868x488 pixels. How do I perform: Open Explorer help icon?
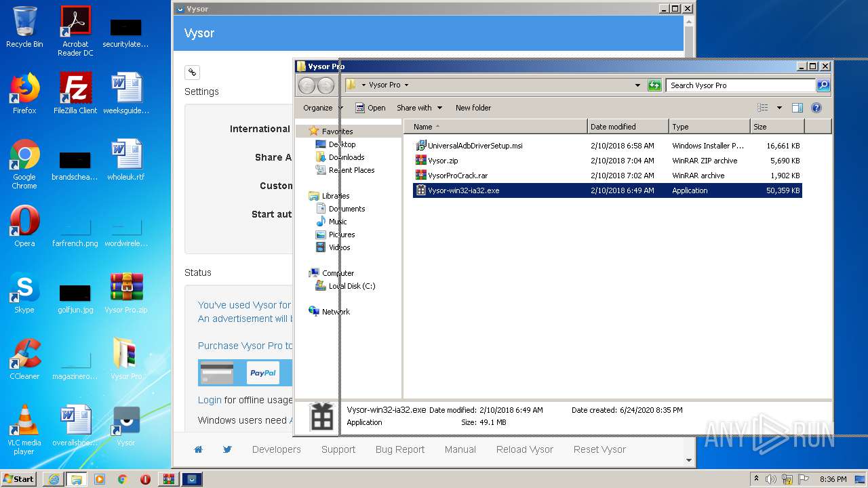pos(816,108)
